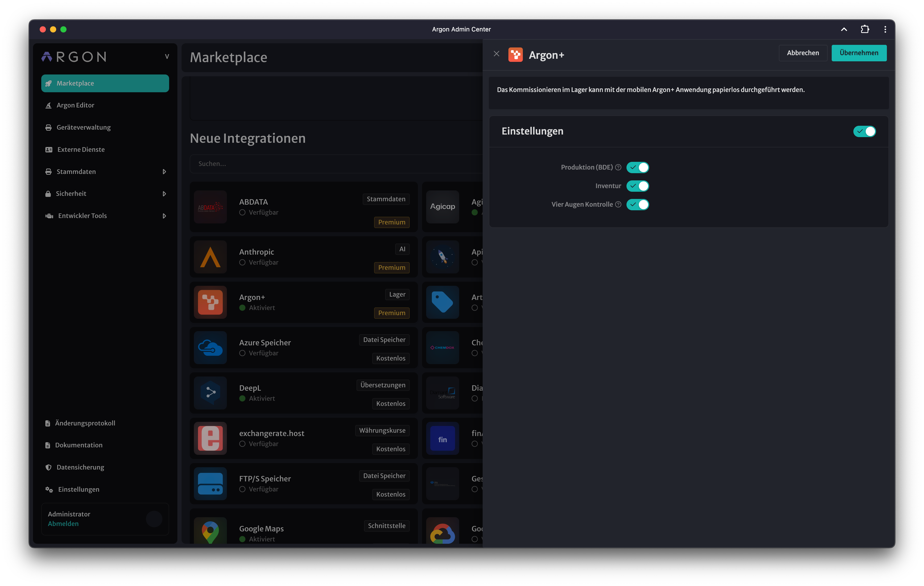Click the Google Maps pin icon
Image resolution: width=924 pixels, height=586 pixels.
click(210, 531)
